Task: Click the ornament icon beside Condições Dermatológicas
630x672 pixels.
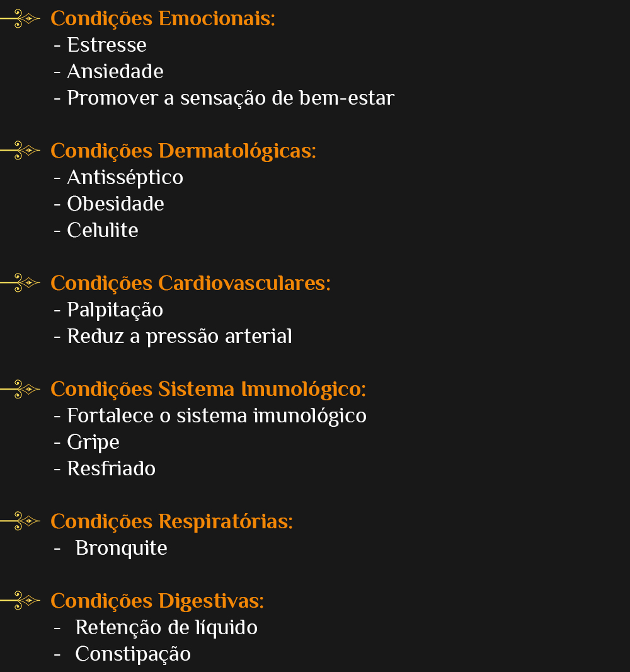Action: coord(20,151)
